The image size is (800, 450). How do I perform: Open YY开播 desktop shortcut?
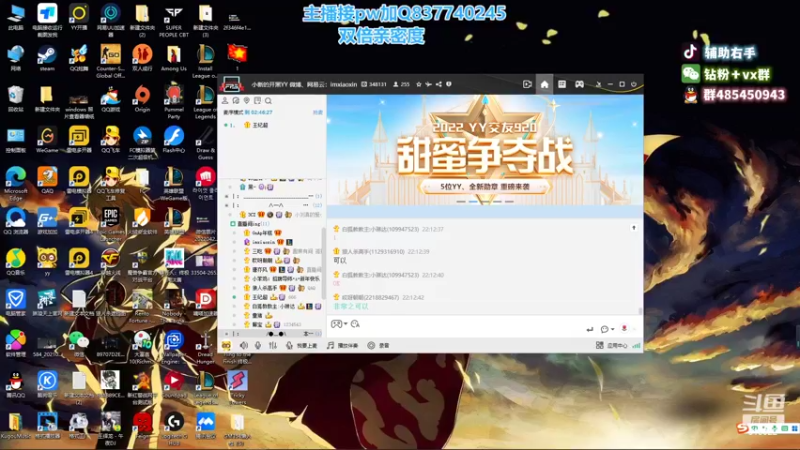pos(79,17)
